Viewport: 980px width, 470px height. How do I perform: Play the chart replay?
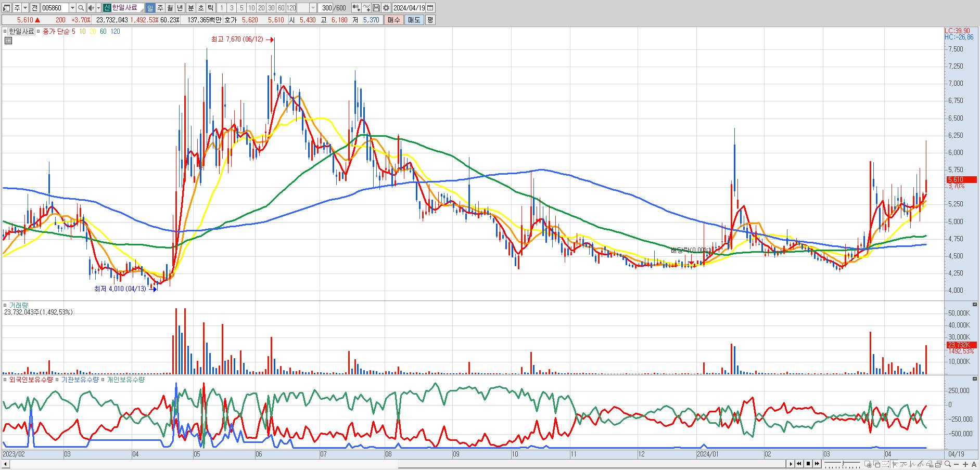tap(791, 464)
